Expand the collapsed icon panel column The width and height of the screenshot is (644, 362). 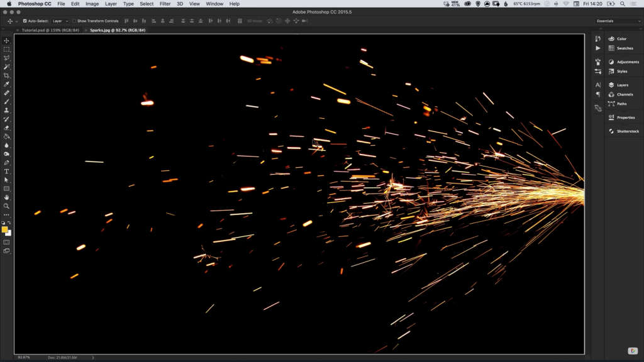tap(601, 29)
